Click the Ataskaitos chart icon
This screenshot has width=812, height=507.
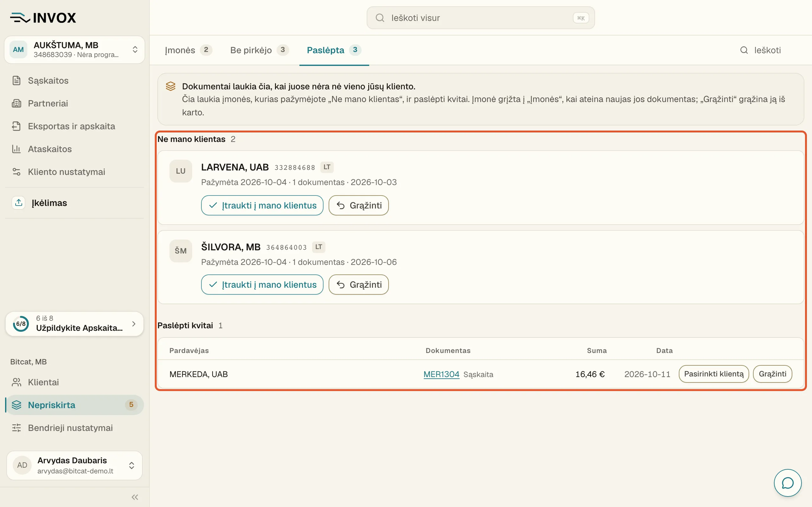(16, 149)
